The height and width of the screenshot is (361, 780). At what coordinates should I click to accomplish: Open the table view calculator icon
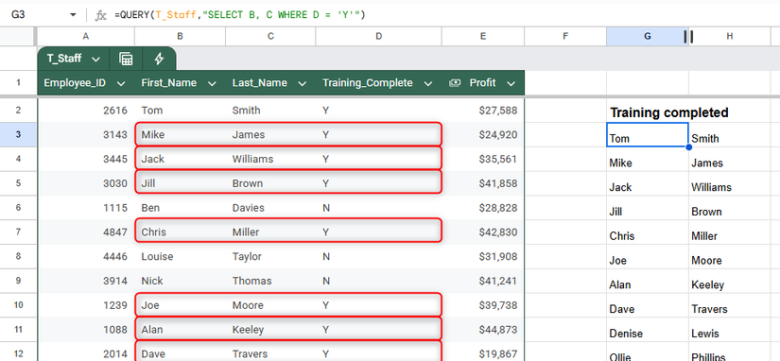click(x=126, y=59)
